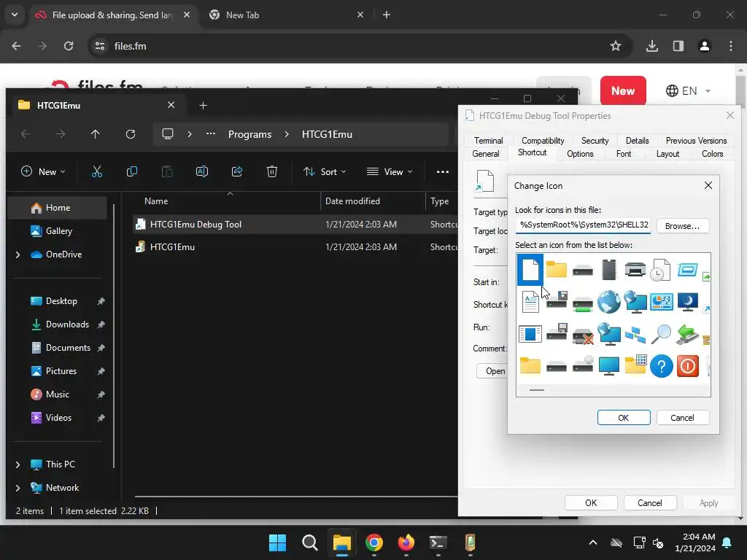Viewport: 747px width, 560px height.
Task: Open the New dropdown in Explorer
Action: [x=43, y=171]
